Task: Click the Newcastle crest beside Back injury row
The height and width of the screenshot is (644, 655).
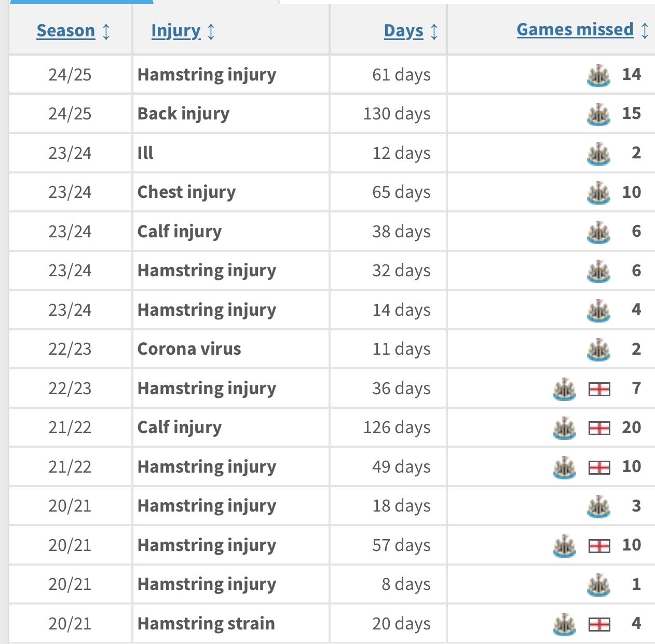Action: click(598, 114)
